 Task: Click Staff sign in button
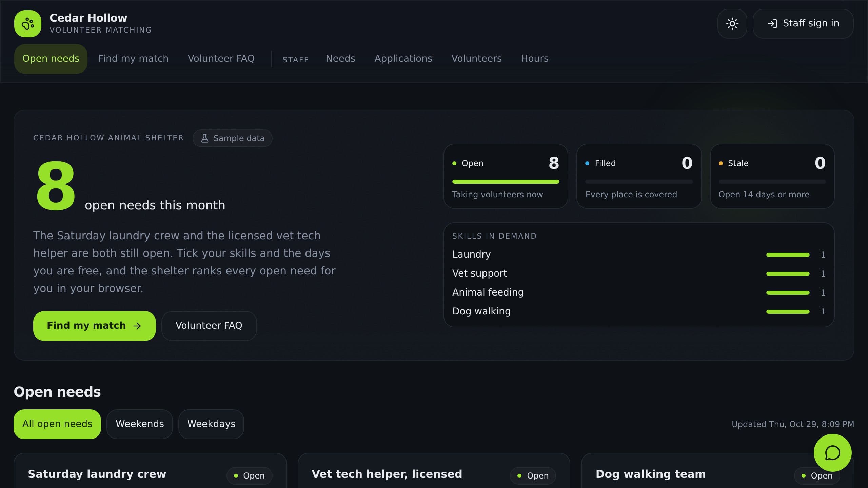click(x=803, y=24)
